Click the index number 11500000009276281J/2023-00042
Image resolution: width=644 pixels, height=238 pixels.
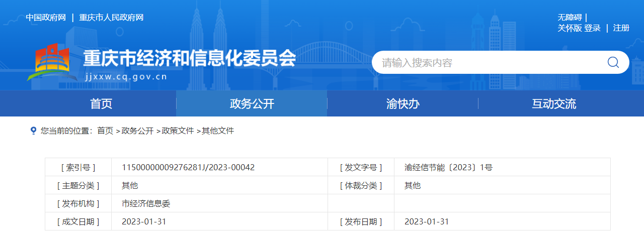click(x=188, y=167)
